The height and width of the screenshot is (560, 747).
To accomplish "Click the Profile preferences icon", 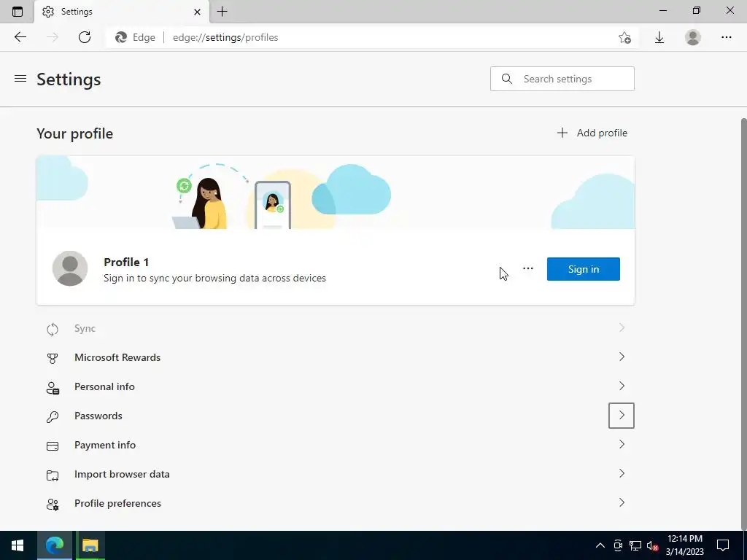I will pos(53,505).
